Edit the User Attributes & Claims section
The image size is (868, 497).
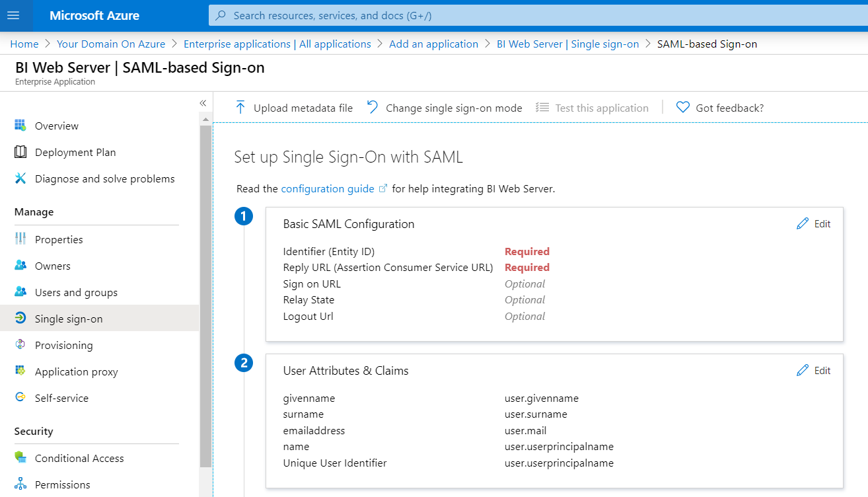814,371
